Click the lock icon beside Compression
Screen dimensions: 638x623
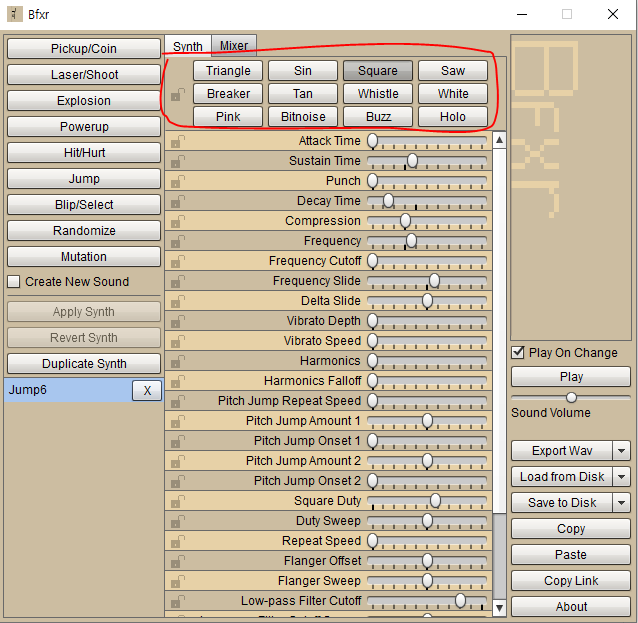pos(177,221)
